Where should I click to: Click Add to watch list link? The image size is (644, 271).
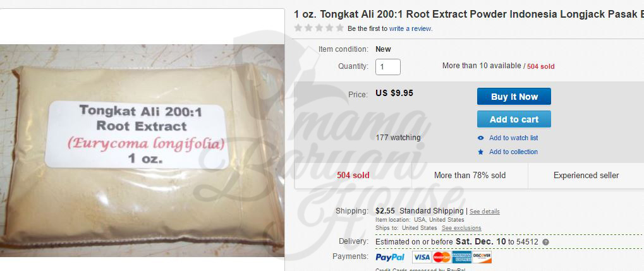(513, 138)
